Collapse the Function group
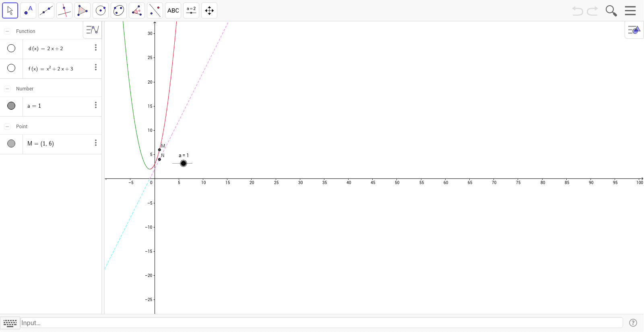644x332 pixels. [x=7, y=31]
